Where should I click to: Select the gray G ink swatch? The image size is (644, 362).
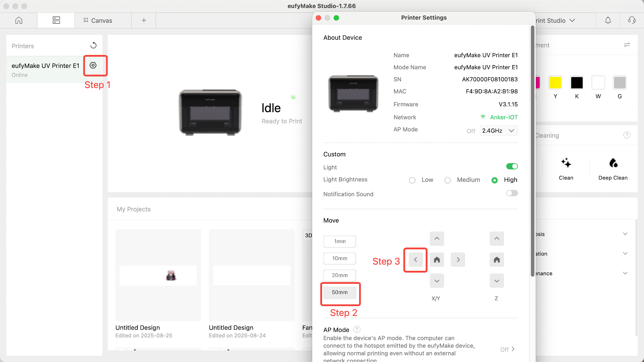click(x=619, y=83)
